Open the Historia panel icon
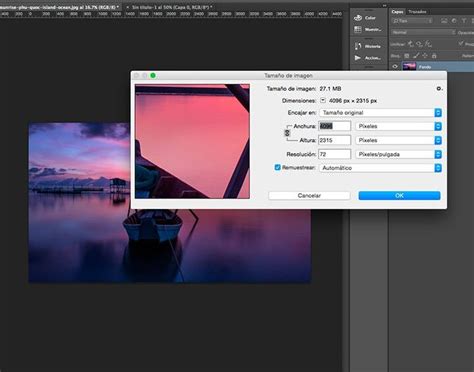Image resolution: width=474 pixels, height=372 pixels. [358, 46]
